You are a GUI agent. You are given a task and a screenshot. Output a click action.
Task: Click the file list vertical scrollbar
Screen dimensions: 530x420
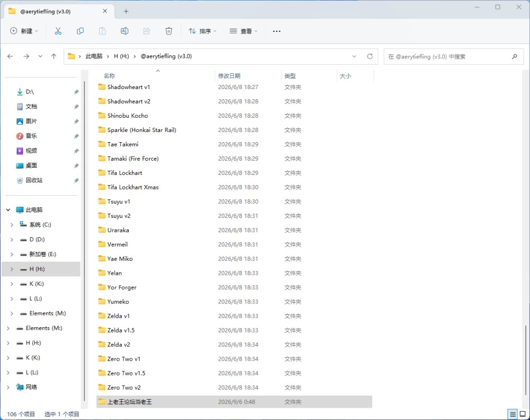[x=526, y=360]
